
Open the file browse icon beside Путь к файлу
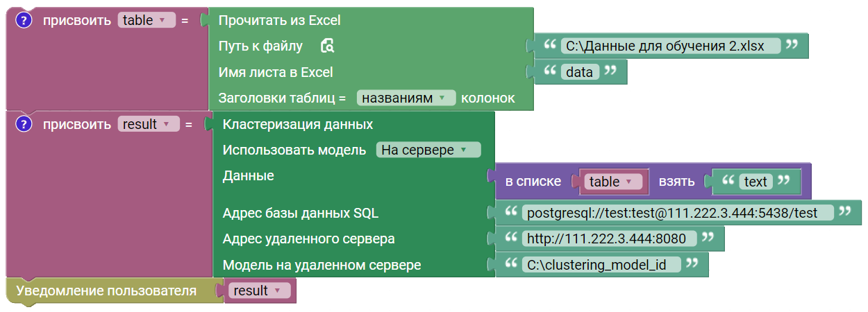(328, 46)
